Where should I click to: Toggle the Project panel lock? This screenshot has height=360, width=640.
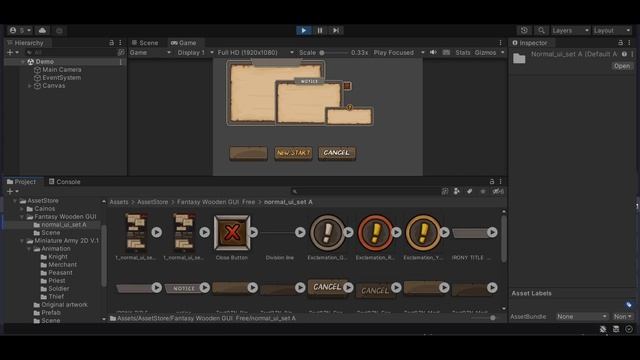[492, 182]
